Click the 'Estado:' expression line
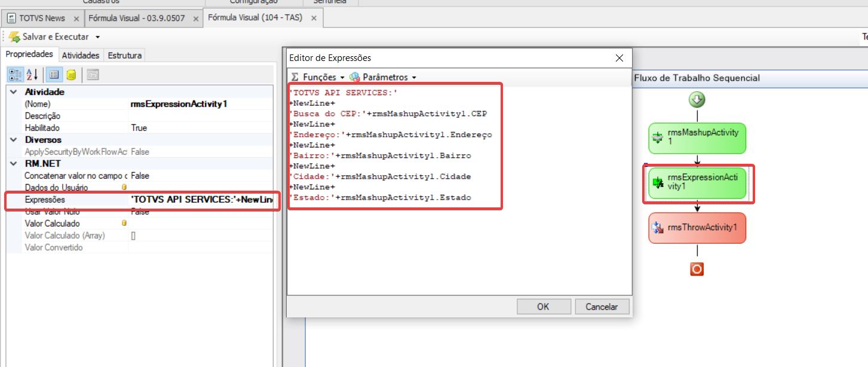Viewport: 868px width, 367px height. [x=380, y=197]
